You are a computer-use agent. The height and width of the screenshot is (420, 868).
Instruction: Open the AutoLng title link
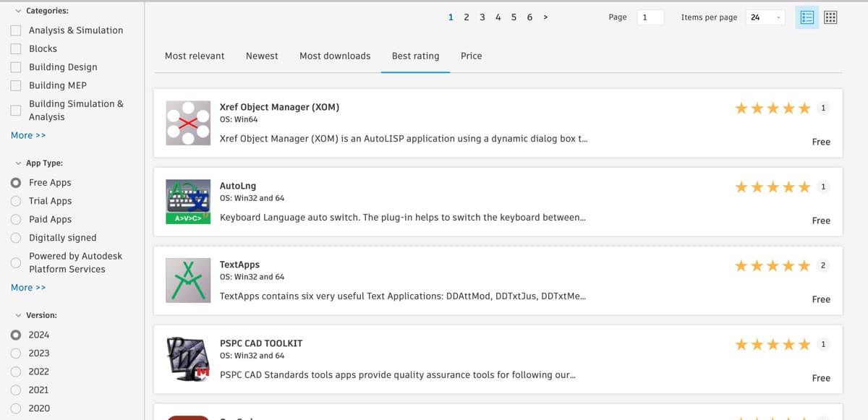(x=238, y=186)
